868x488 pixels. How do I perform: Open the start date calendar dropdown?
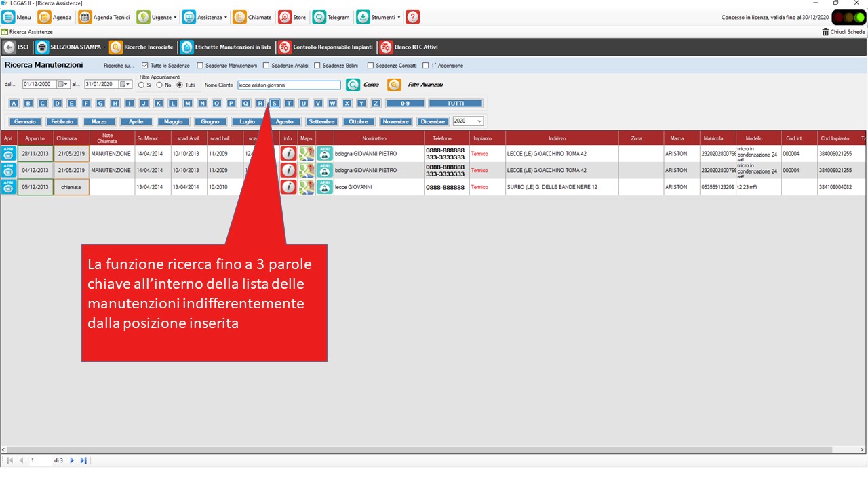[x=63, y=85]
